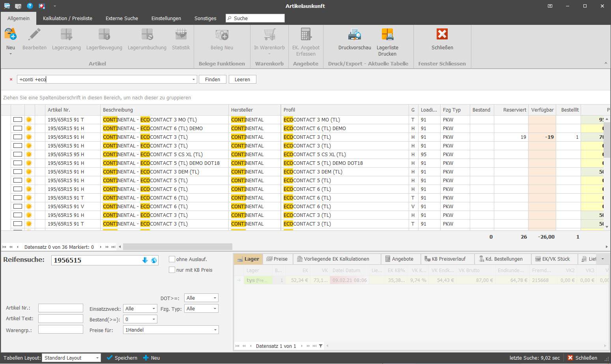Click Schließen in the bottom status bar
The image size is (611, 364).
[x=582, y=358]
